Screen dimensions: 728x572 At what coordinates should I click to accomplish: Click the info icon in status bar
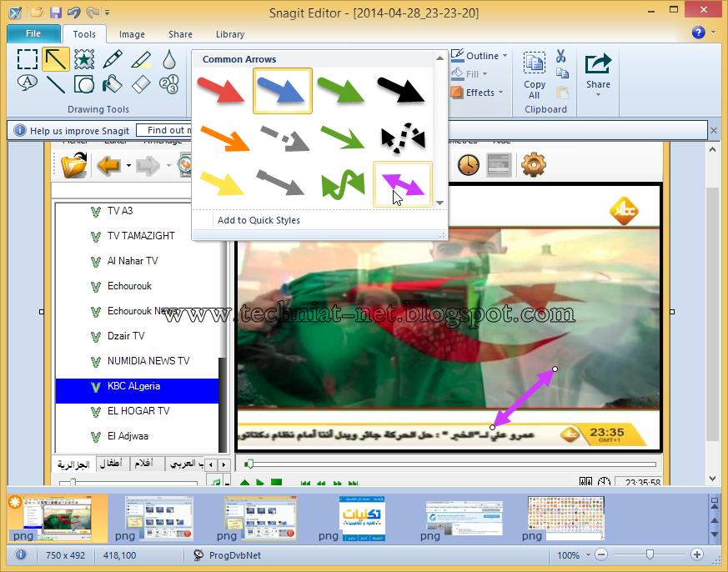tap(21, 554)
